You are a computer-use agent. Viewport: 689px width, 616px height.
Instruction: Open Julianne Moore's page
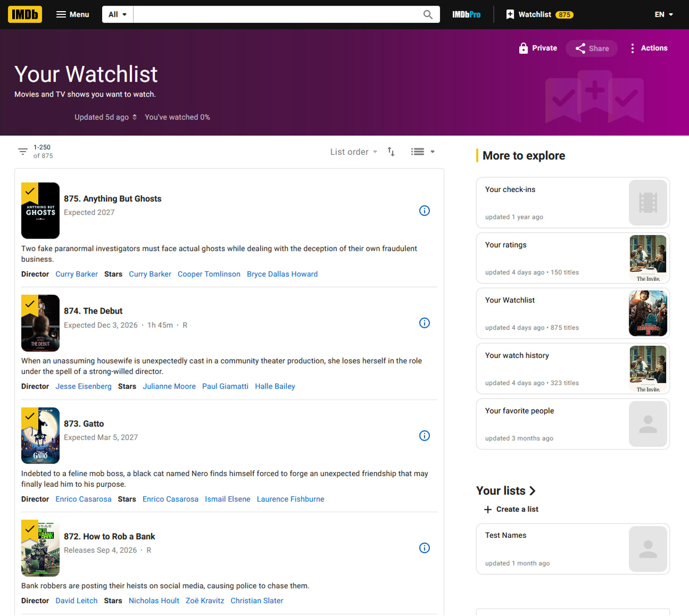click(169, 386)
